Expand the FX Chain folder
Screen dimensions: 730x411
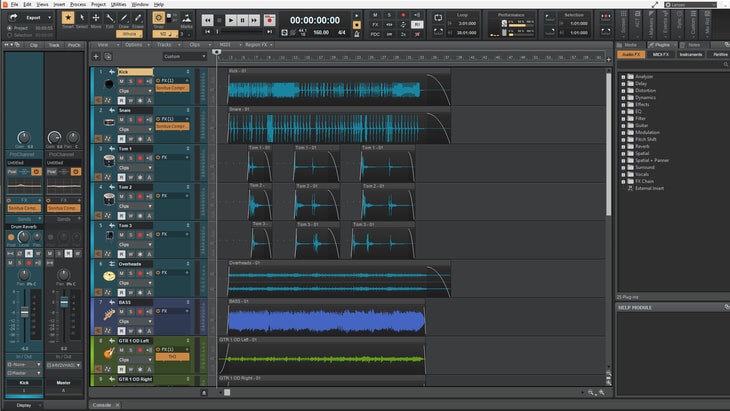[x=623, y=182]
